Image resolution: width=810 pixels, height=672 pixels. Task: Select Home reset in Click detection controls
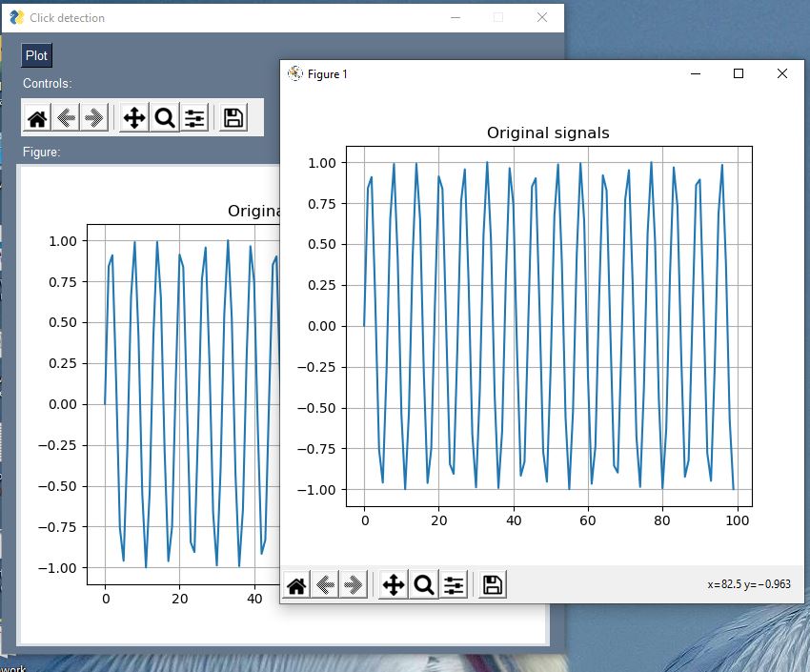click(x=37, y=116)
